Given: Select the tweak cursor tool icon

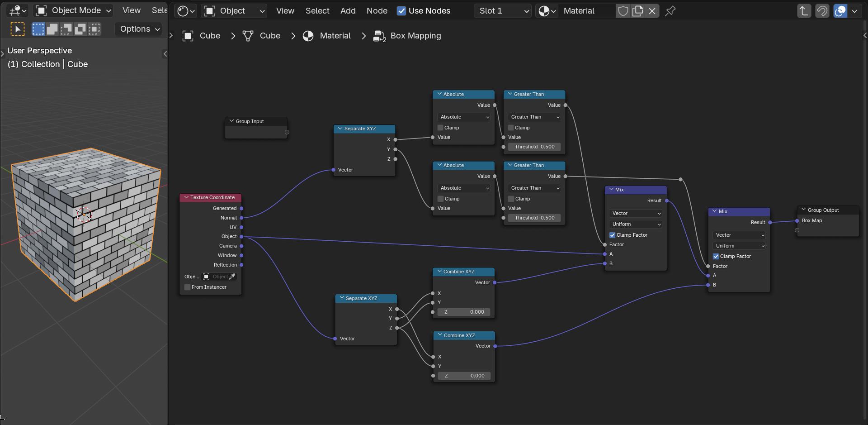Looking at the screenshot, I should point(18,29).
